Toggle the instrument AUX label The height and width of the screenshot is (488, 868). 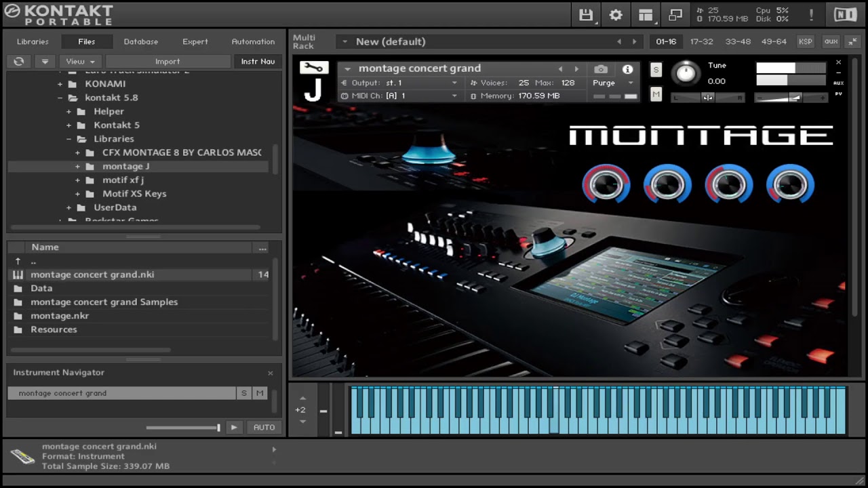coord(838,83)
